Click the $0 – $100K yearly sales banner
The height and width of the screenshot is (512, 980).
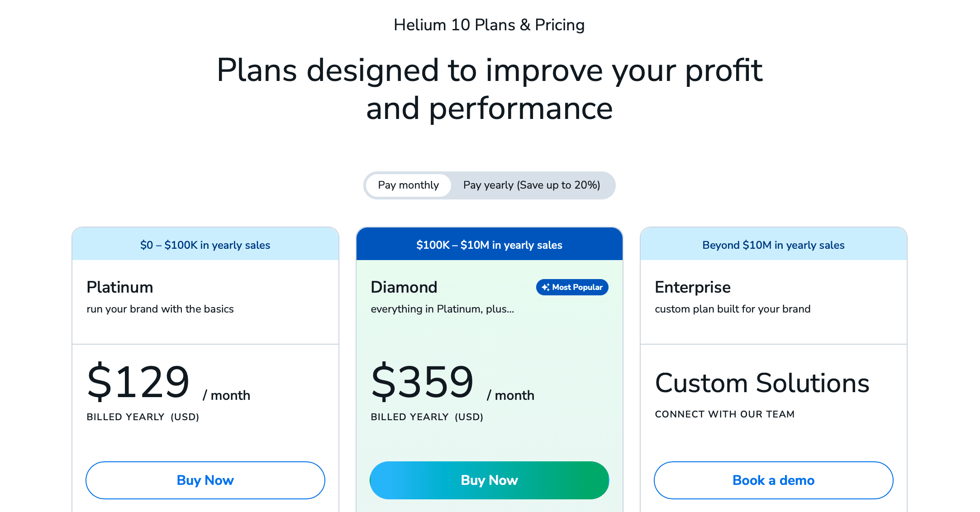[x=205, y=245]
